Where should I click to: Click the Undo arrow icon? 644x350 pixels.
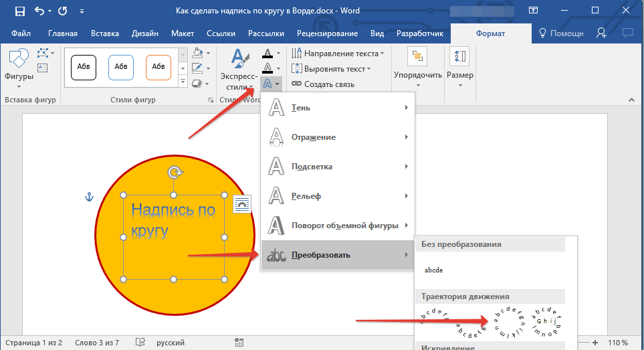(39, 11)
